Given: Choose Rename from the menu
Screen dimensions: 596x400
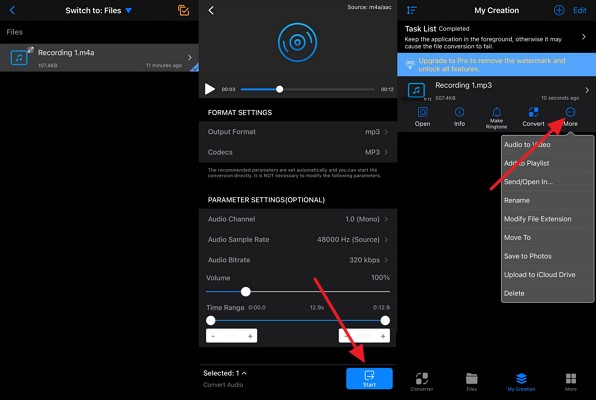Looking at the screenshot, I should click(547, 201).
